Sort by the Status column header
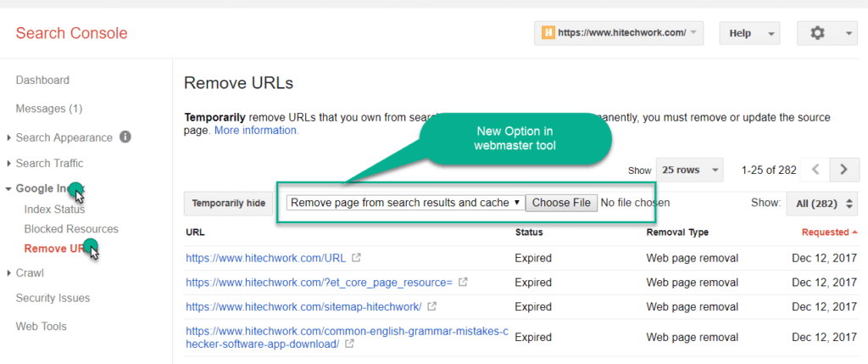The width and height of the screenshot is (868, 364). (529, 232)
